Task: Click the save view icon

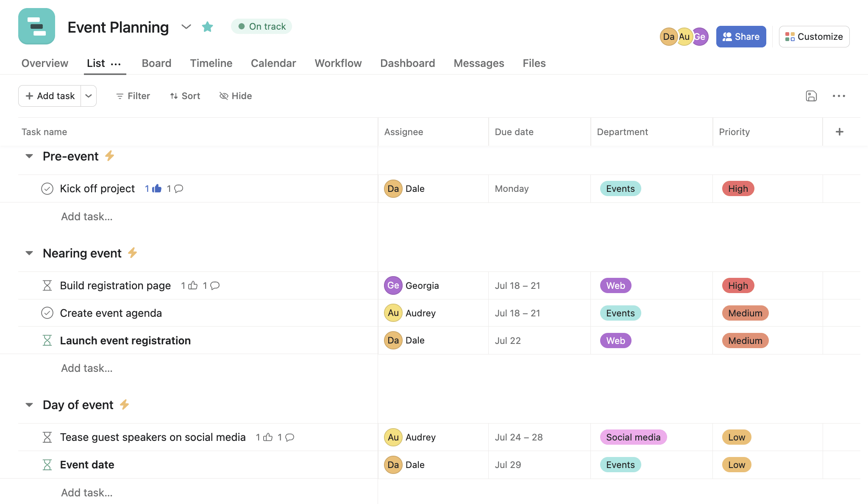Action: click(812, 95)
